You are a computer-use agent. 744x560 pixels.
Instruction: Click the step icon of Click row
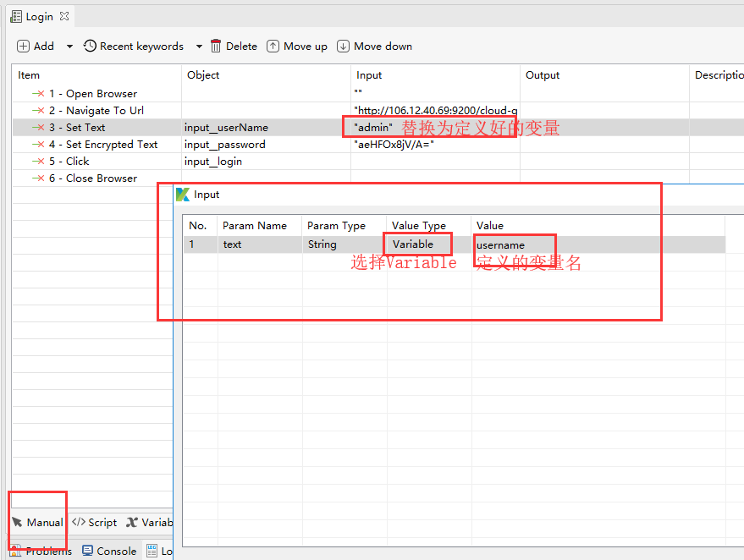[x=38, y=162]
